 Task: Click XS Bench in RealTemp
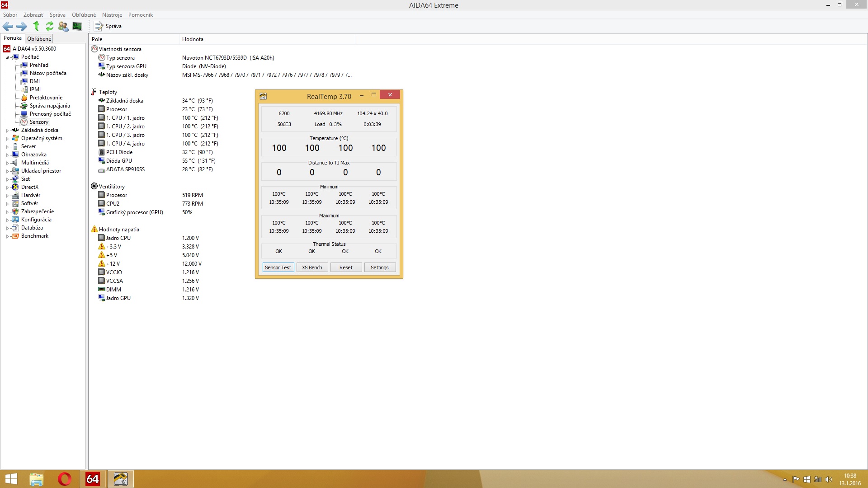point(312,267)
